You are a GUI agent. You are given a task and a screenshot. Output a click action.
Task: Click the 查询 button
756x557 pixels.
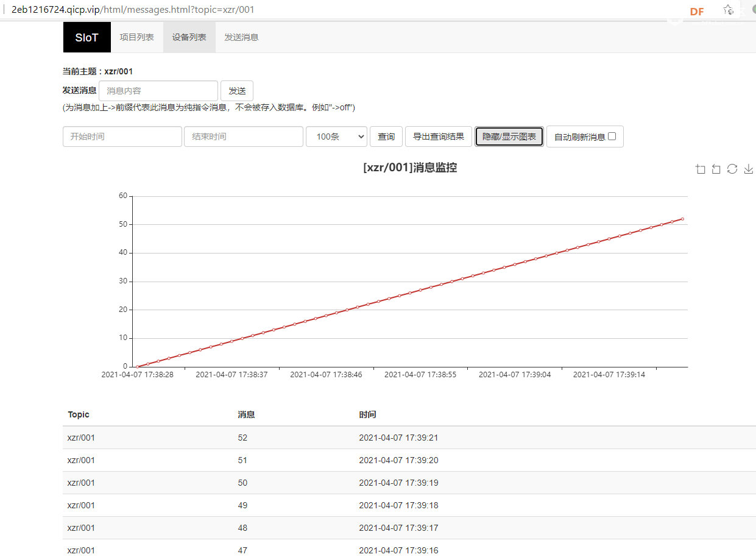click(x=386, y=137)
